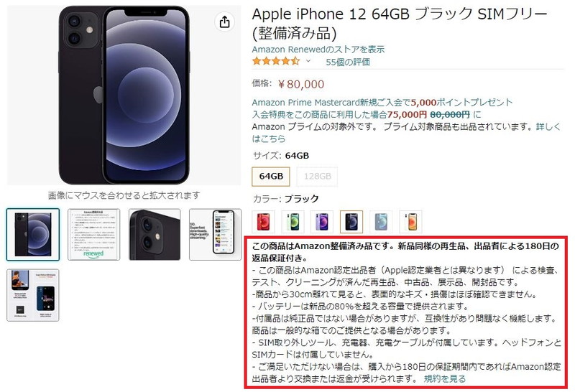The width and height of the screenshot is (575, 392).
Task: Show the last feature collage thumbnail
Action: [33, 295]
